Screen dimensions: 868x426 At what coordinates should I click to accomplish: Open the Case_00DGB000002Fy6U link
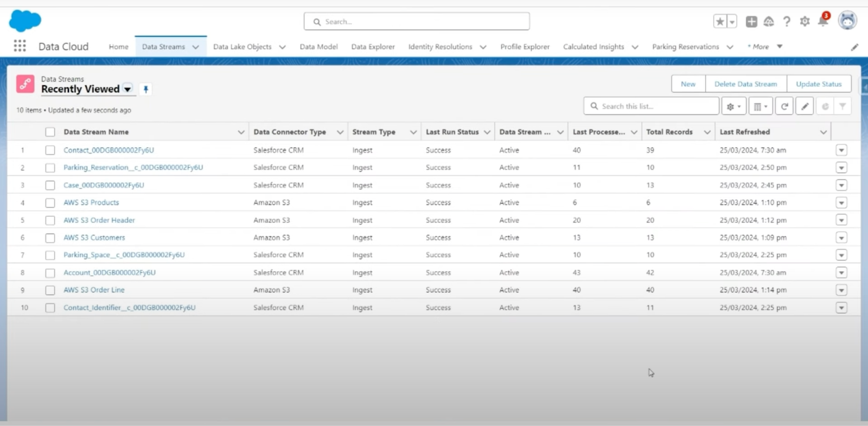tap(104, 185)
